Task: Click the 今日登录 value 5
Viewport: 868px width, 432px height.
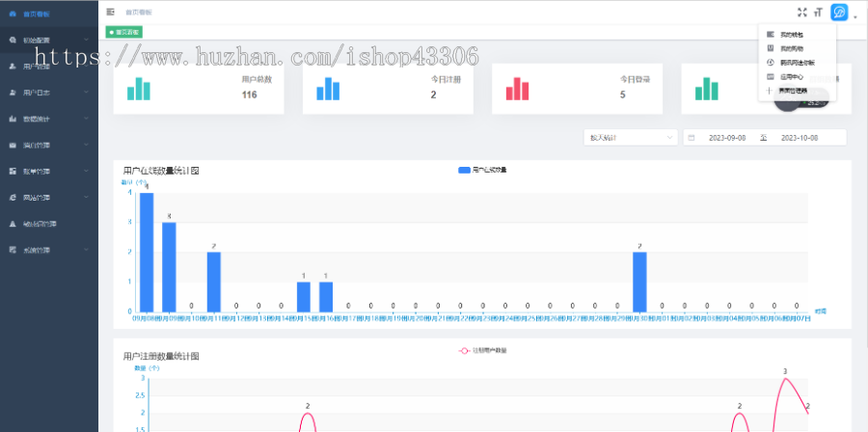Action: [623, 94]
